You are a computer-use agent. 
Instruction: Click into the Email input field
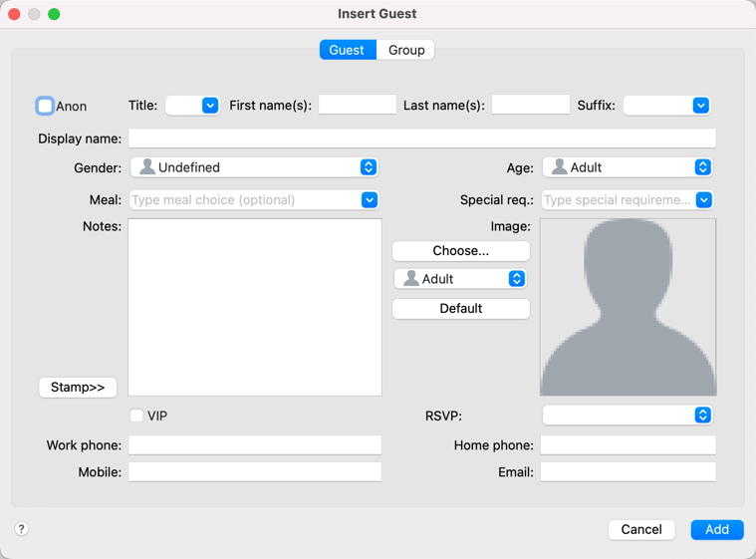628,472
